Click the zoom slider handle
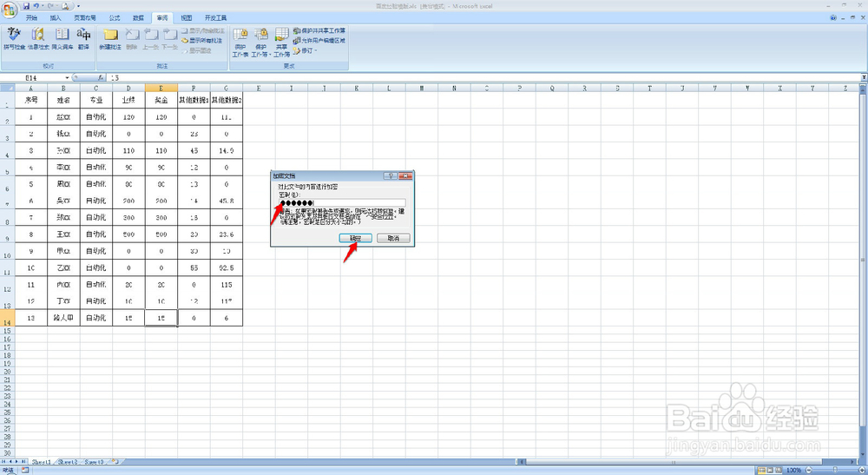Screen dimensions: 868x475 835,470
